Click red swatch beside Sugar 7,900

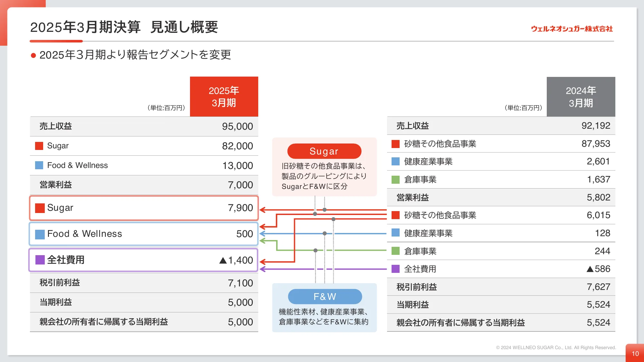click(x=40, y=208)
